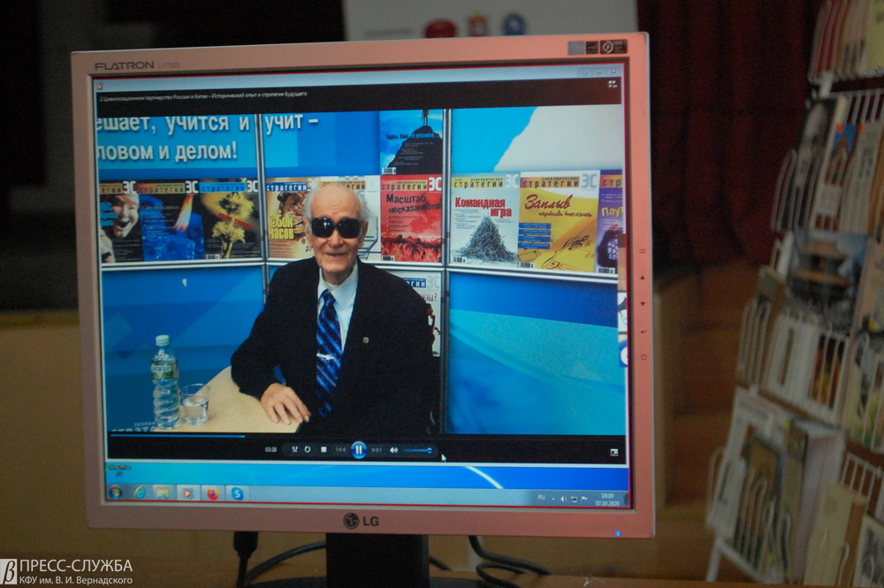Open Firefox from the taskbar
This screenshot has height=588, width=884.
coord(212,493)
